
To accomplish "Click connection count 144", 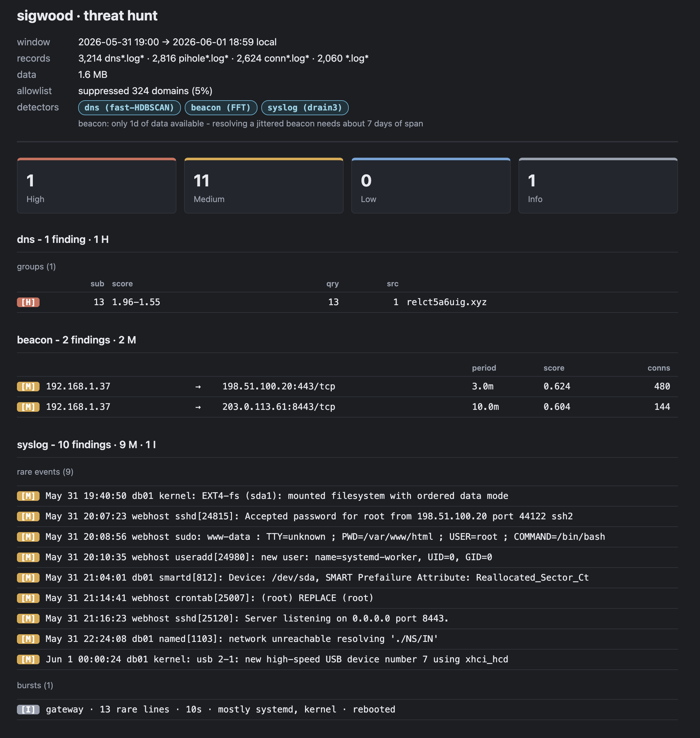I will (x=662, y=407).
